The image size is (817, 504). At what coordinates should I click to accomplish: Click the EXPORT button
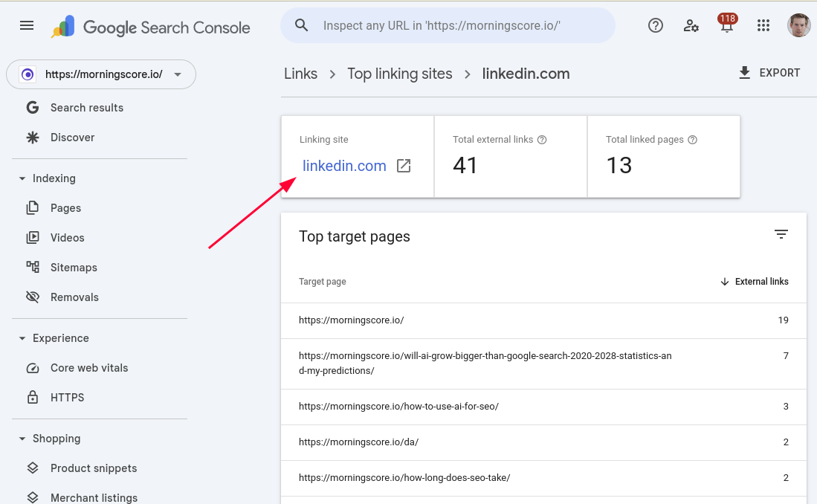pos(769,73)
